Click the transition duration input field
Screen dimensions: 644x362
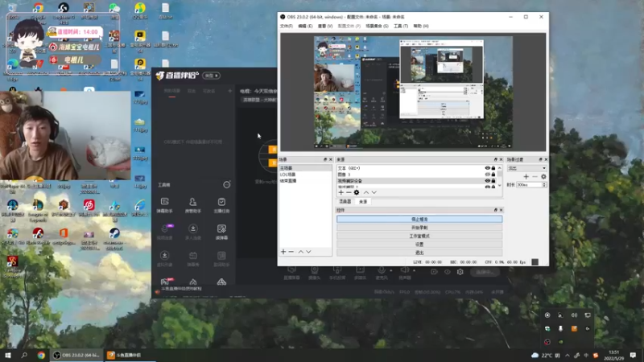pos(529,185)
